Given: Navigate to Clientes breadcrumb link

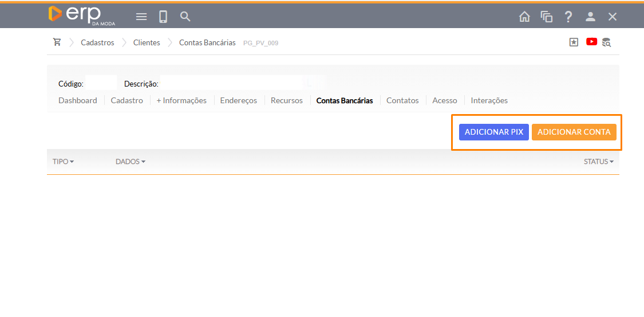Looking at the screenshot, I should (x=147, y=42).
